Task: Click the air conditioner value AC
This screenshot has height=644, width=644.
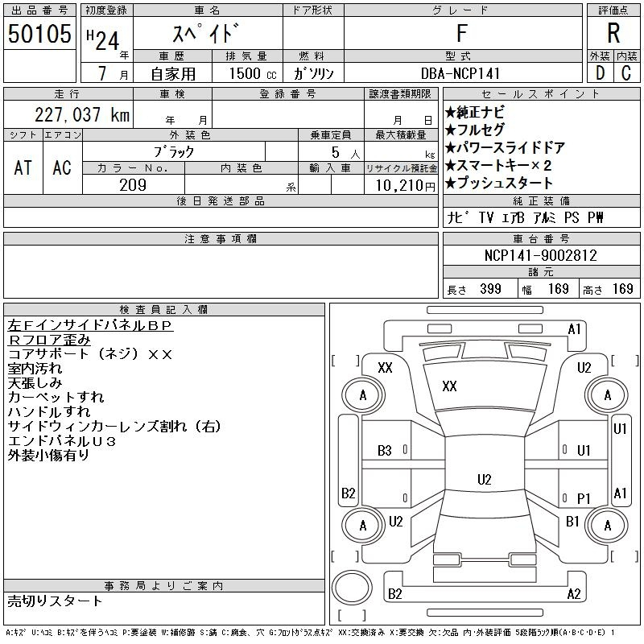Action: [x=62, y=168]
